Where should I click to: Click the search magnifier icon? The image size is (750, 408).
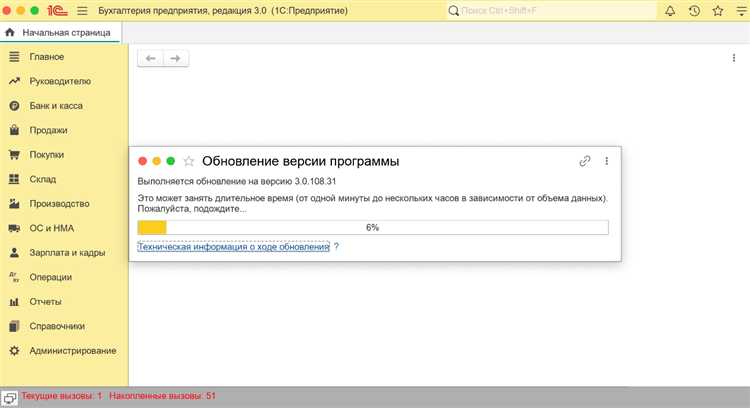point(453,11)
